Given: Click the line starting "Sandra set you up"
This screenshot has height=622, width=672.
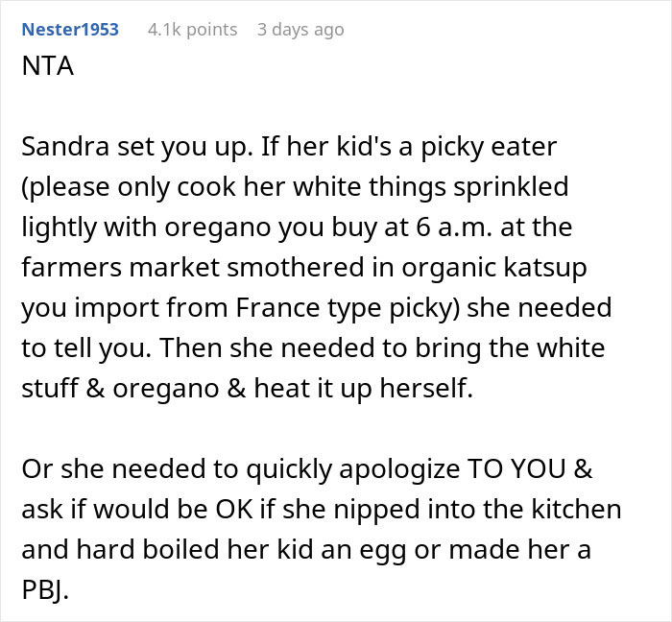Looking at the screenshot, I should click(x=289, y=148).
